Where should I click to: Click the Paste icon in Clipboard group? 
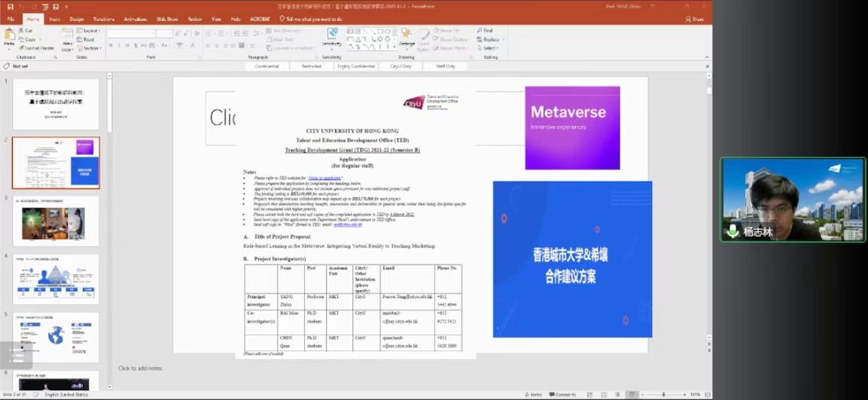tap(9, 37)
